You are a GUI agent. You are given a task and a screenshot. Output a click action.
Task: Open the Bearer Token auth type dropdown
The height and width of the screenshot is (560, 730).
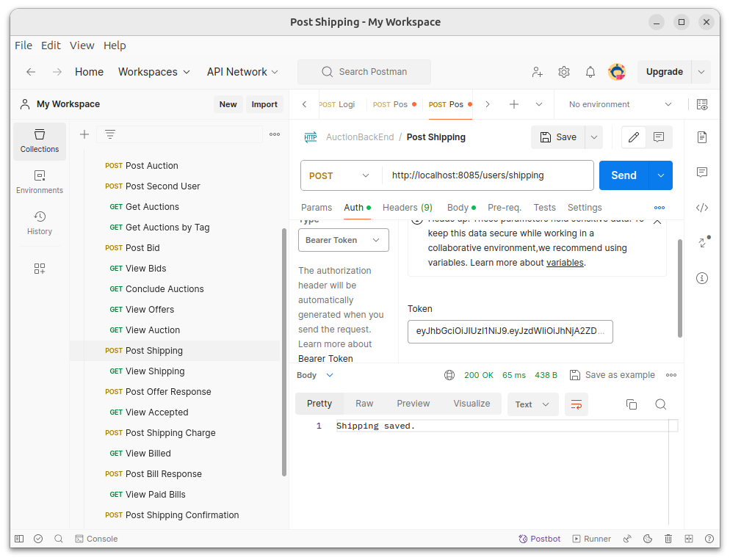pyautogui.click(x=344, y=240)
